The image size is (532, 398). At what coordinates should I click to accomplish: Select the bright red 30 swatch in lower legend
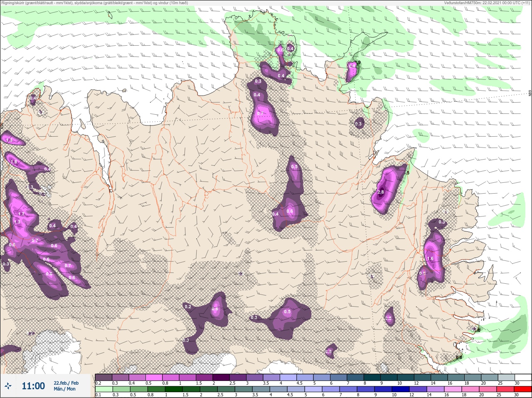[x=523, y=390]
